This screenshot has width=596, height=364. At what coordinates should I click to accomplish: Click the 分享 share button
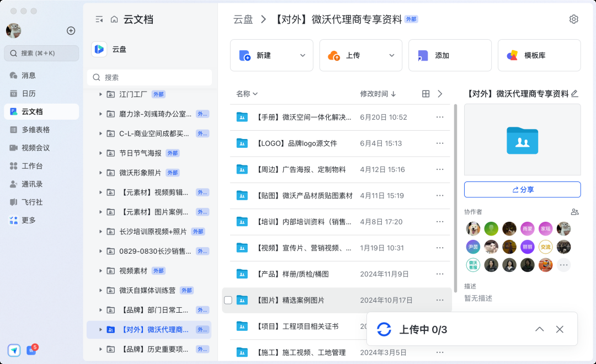point(522,190)
